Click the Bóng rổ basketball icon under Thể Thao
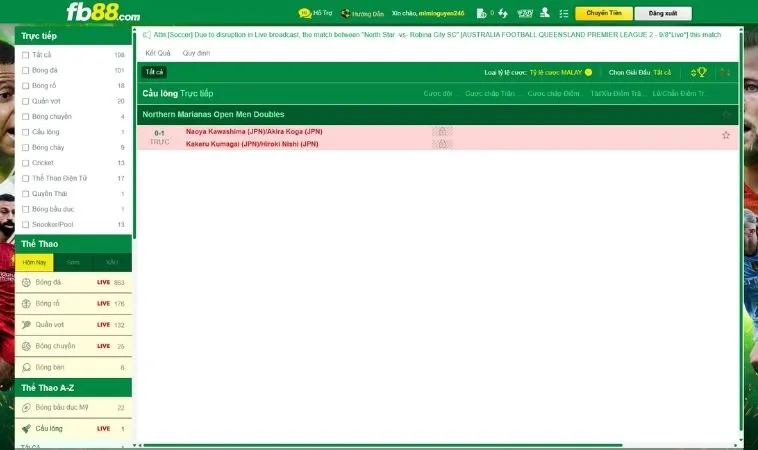Screen dimensions: 758x450 [26, 303]
